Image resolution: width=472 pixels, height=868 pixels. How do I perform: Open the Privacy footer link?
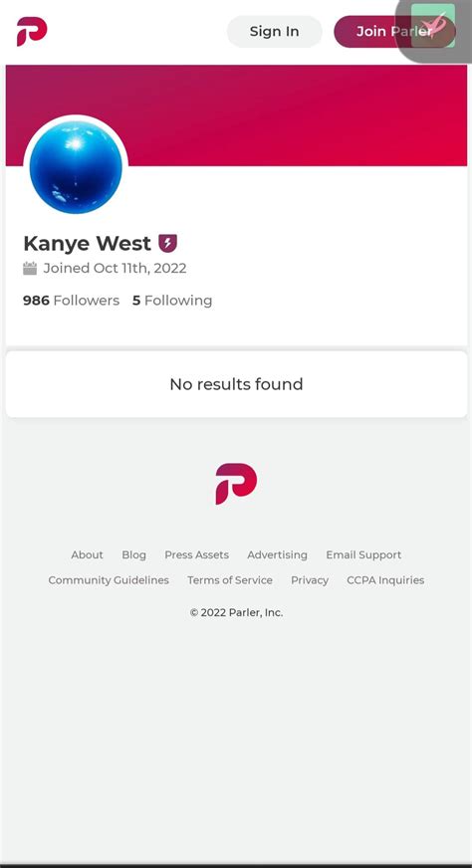click(x=310, y=580)
